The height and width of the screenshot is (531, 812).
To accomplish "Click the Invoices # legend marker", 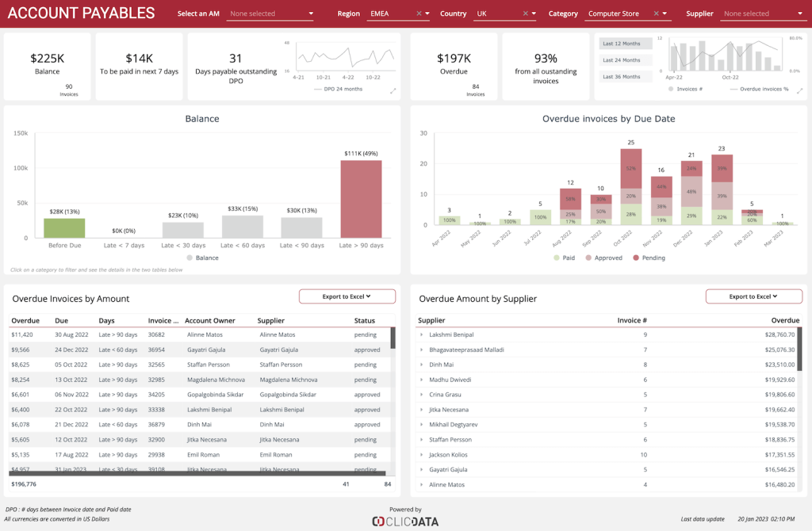I will pyautogui.click(x=671, y=89).
